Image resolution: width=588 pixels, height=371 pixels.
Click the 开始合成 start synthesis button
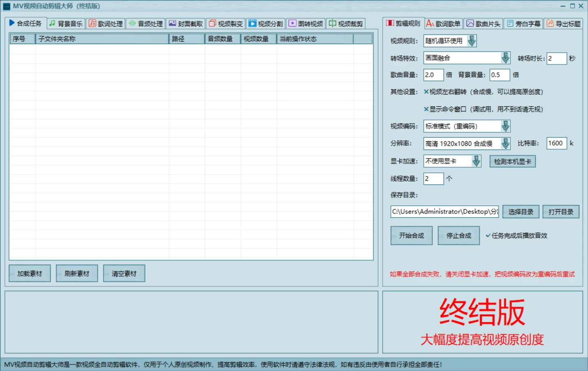click(411, 235)
